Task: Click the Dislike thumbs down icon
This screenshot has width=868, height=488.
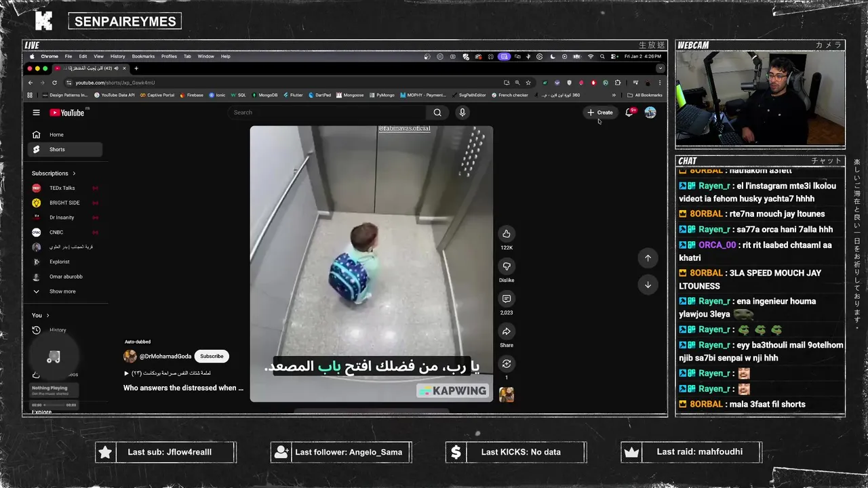Action: coord(507,266)
